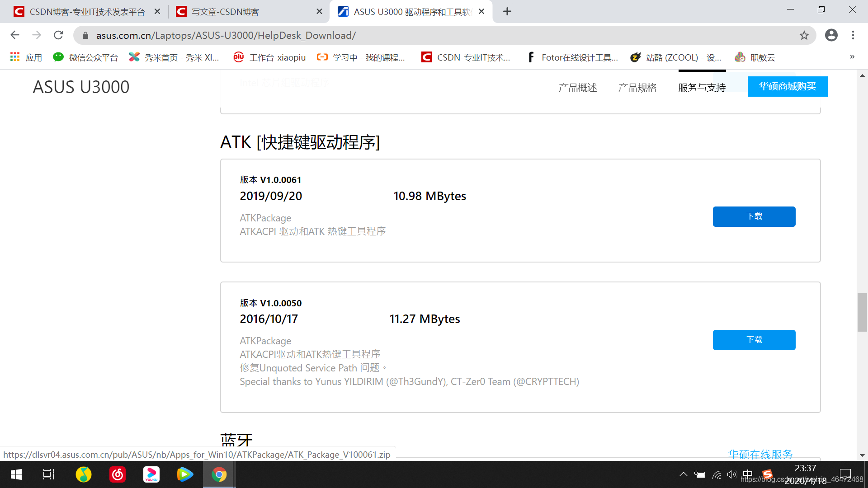Open the 微信公众平台 bookmark
868x488 pixels.
click(x=85, y=57)
